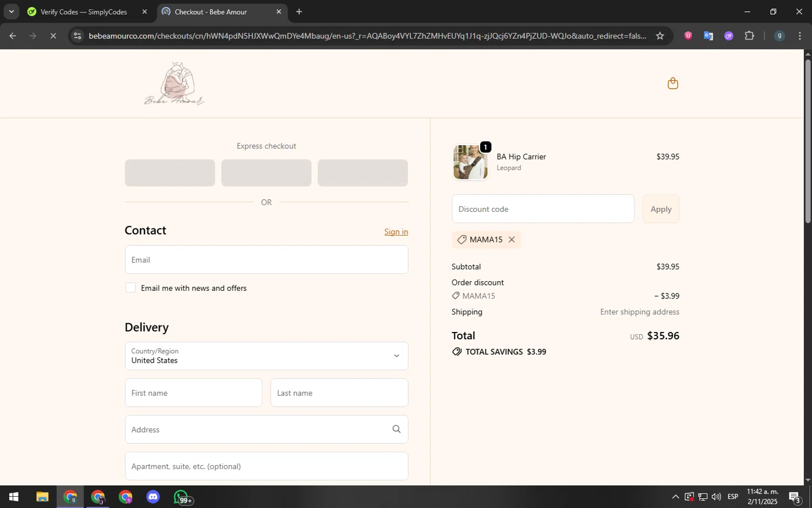
Task: Open the Extensions puzzle piece menu
Action: [749, 36]
